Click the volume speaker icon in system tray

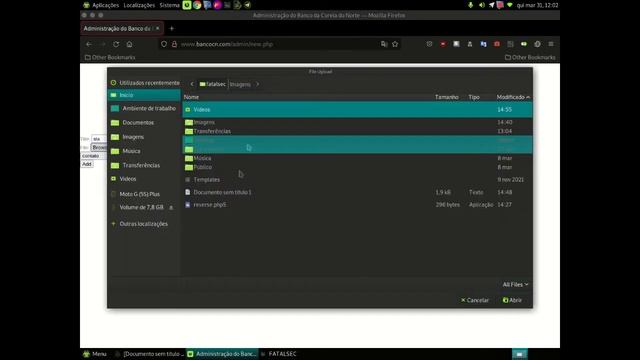pos(482,5)
